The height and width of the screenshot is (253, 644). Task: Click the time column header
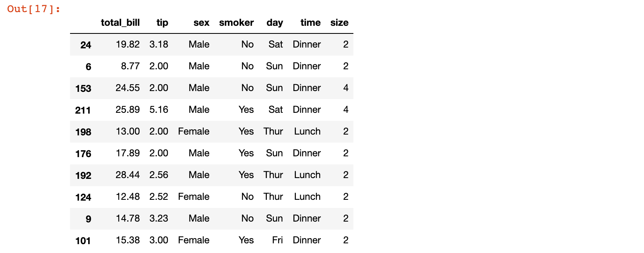[310, 23]
